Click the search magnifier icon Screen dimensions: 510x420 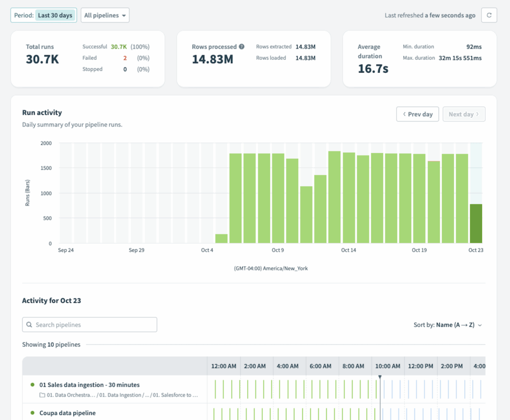coord(29,325)
